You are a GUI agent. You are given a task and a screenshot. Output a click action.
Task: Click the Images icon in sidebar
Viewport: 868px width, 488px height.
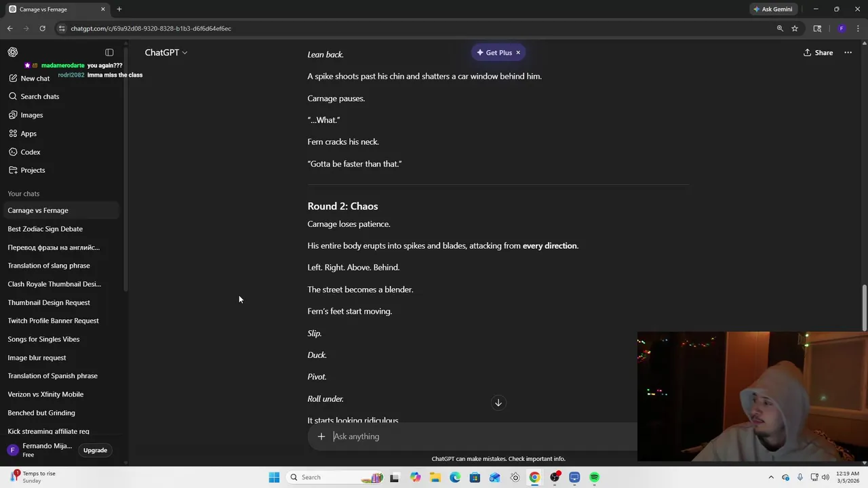[x=13, y=115]
